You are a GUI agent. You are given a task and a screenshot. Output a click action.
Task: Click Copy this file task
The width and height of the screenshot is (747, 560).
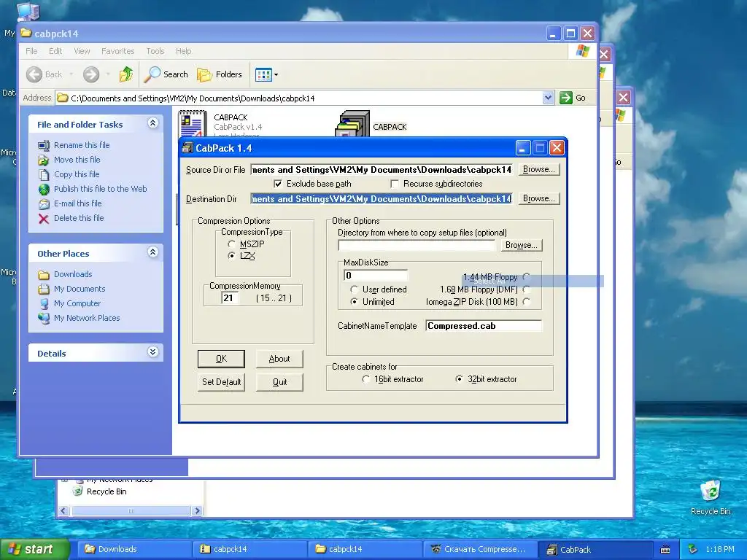click(76, 174)
